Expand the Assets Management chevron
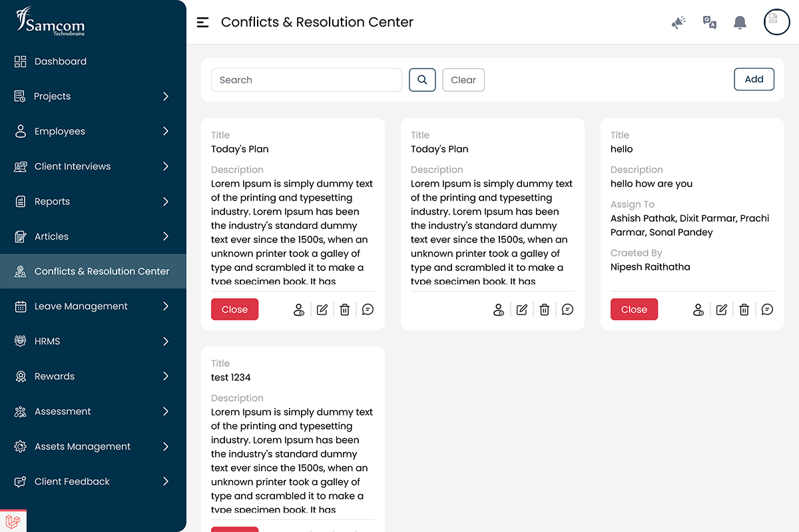The height and width of the screenshot is (532, 799). click(x=166, y=447)
